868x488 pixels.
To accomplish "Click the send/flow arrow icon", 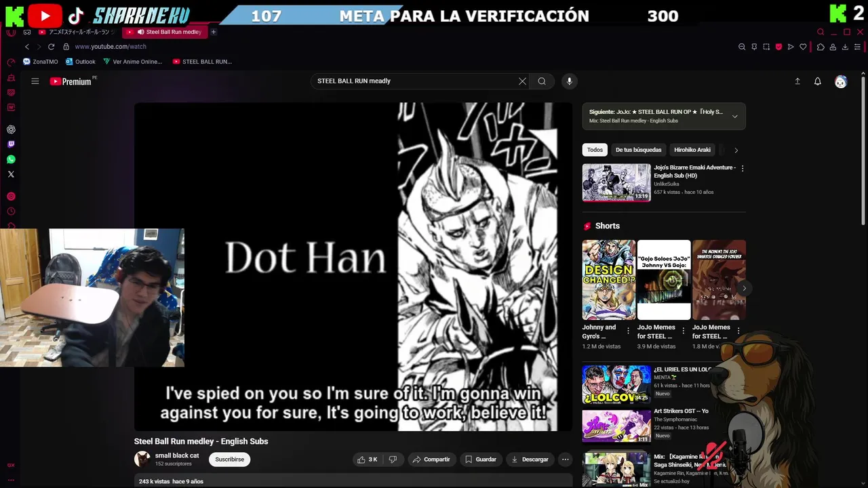I will tap(791, 47).
